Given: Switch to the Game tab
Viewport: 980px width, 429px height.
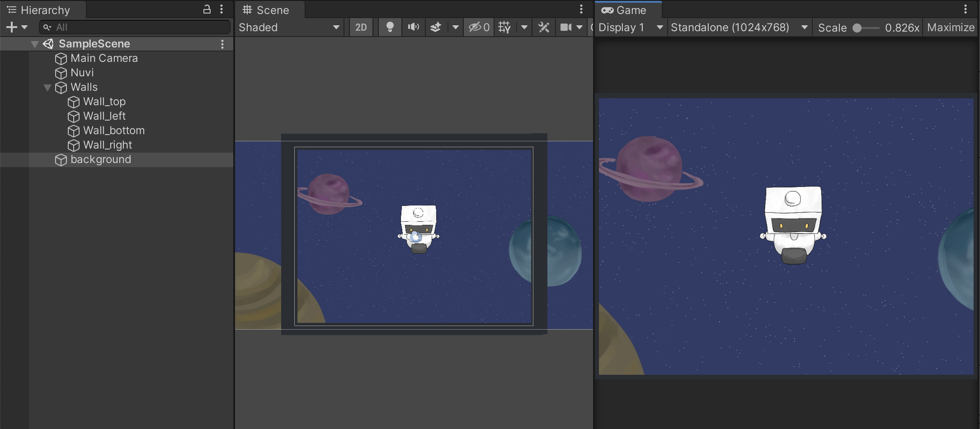Looking at the screenshot, I should (628, 9).
